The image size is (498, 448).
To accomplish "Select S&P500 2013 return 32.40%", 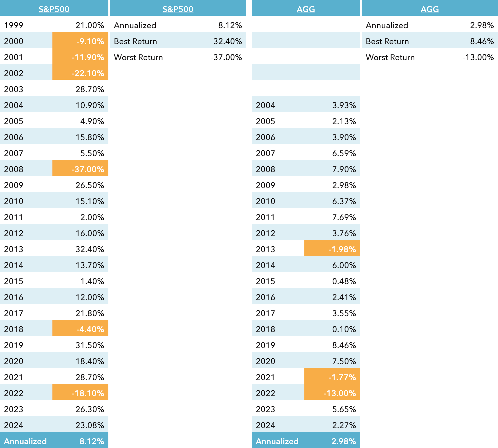I will point(90,249).
